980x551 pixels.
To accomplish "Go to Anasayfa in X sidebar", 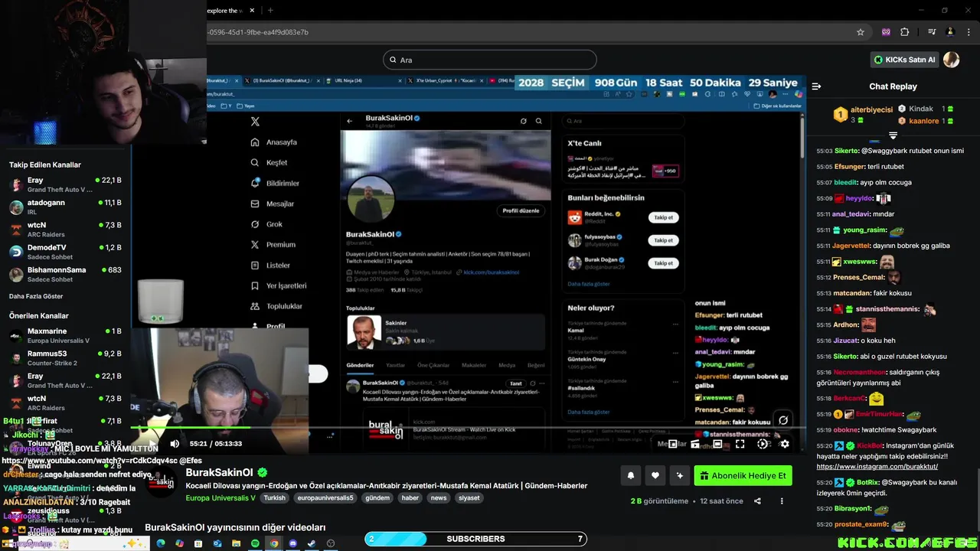I will (274, 142).
